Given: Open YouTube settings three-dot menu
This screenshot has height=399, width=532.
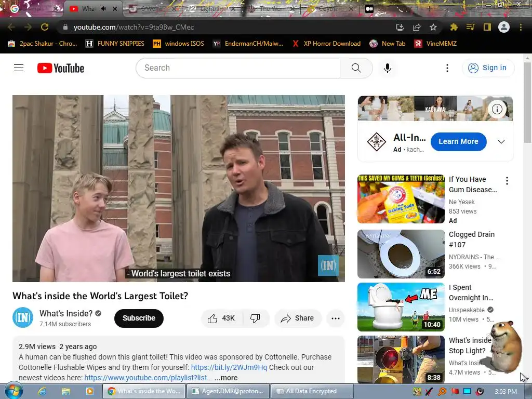Looking at the screenshot, I should pos(447,68).
